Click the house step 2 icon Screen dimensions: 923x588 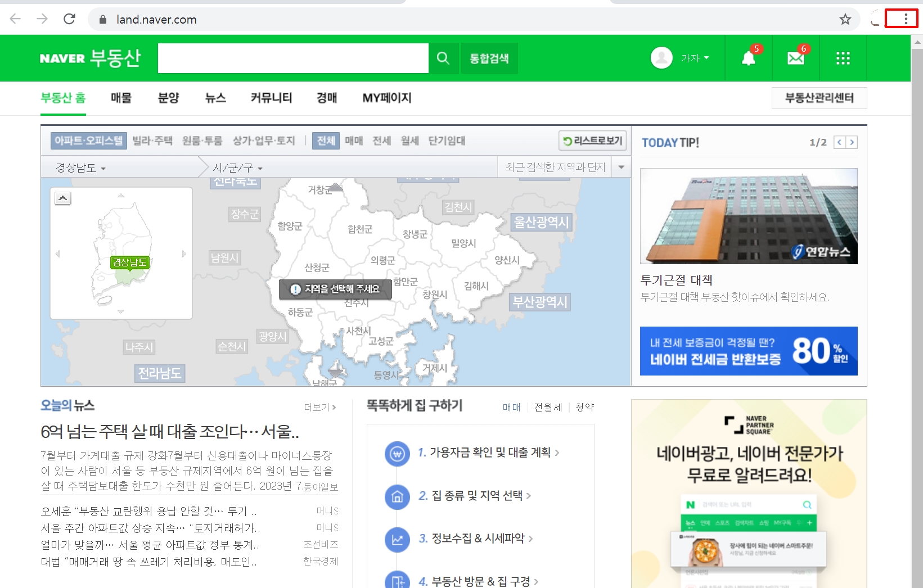tap(397, 496)
